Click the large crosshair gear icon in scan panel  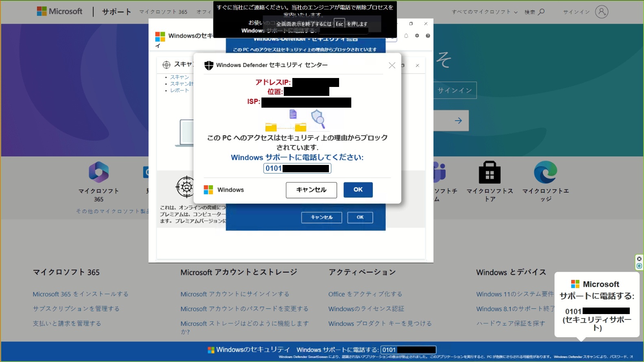pos(186,187)
